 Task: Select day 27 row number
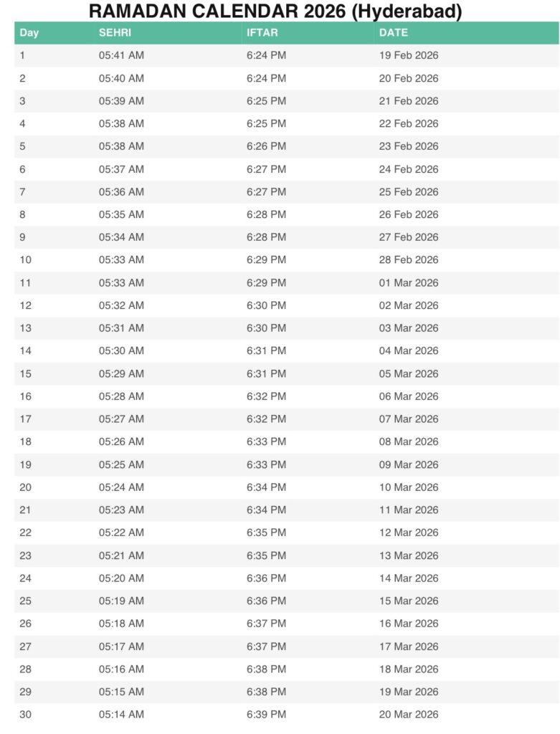coord(25,646)
